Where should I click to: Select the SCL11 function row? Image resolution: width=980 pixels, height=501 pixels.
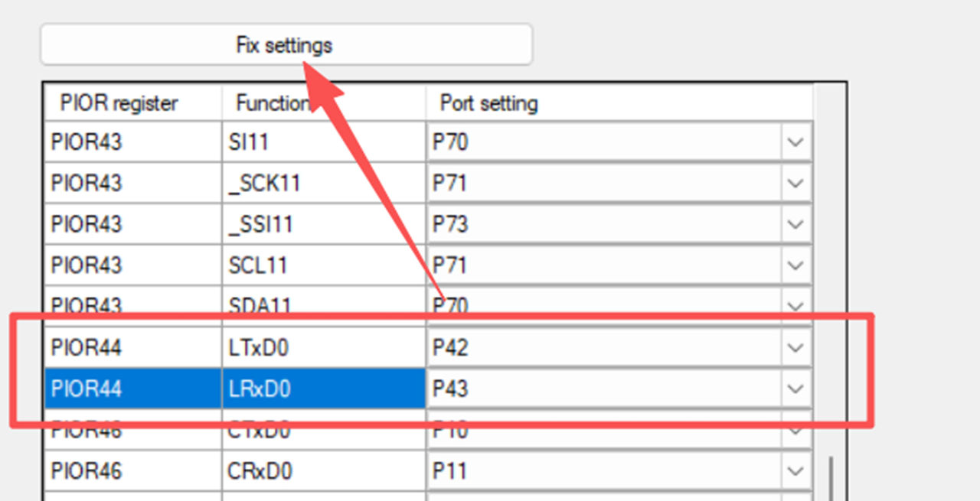coord(323,265)
